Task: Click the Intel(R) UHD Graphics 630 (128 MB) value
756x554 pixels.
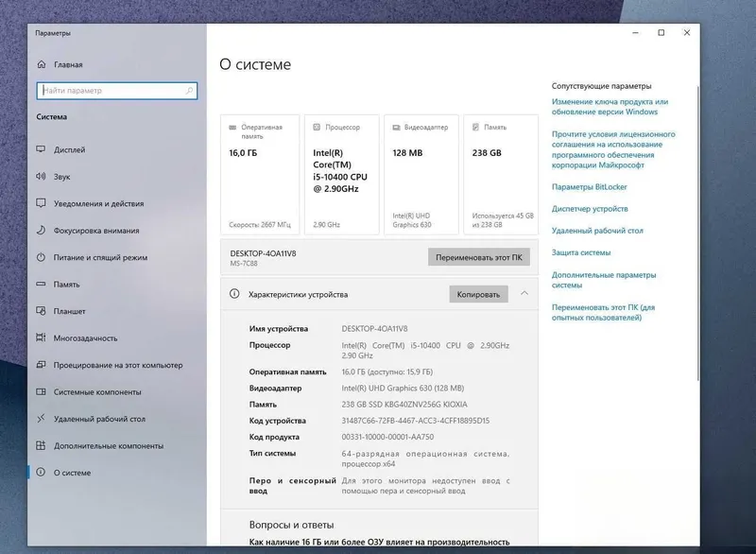Action: pos(403,388)
